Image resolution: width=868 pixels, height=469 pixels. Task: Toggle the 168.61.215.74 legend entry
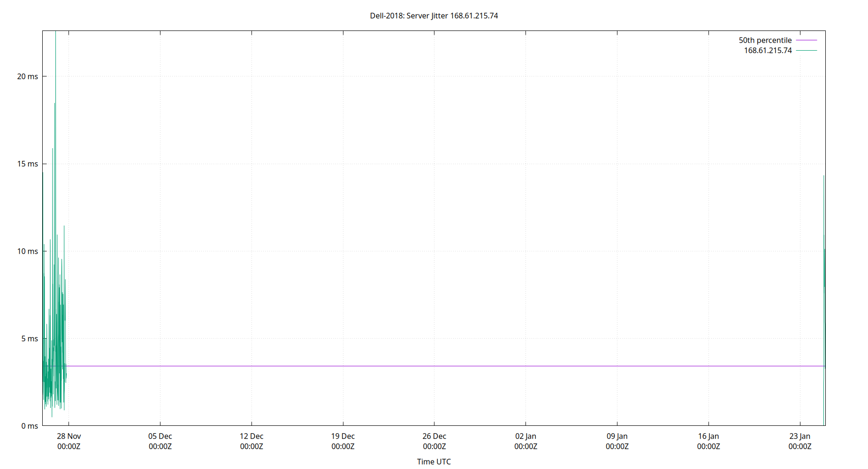pyautogui.click(x=768, y=51)
